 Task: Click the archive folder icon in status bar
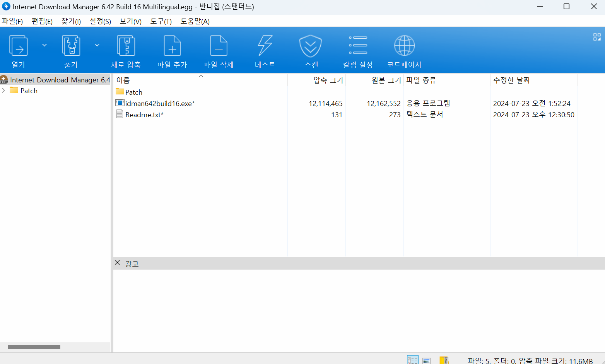tap(444, 360)
